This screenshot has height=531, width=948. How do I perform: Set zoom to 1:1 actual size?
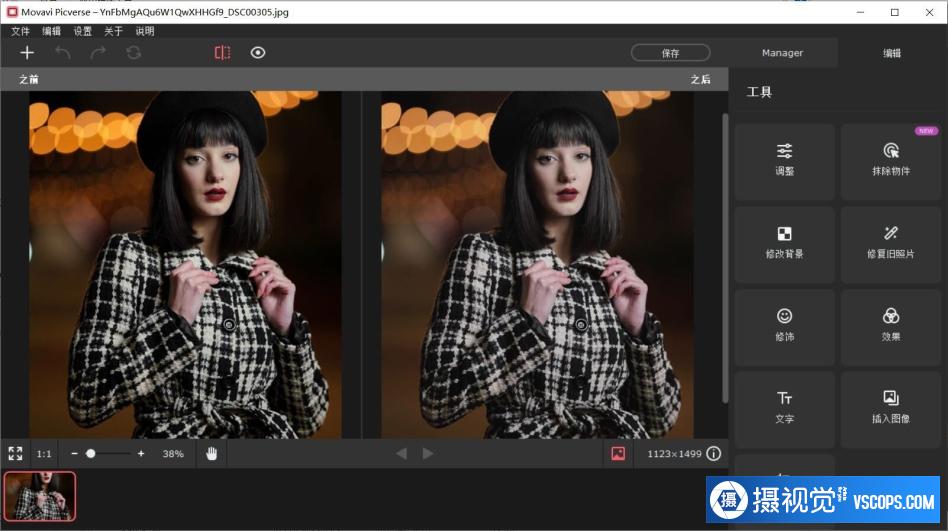44,454
